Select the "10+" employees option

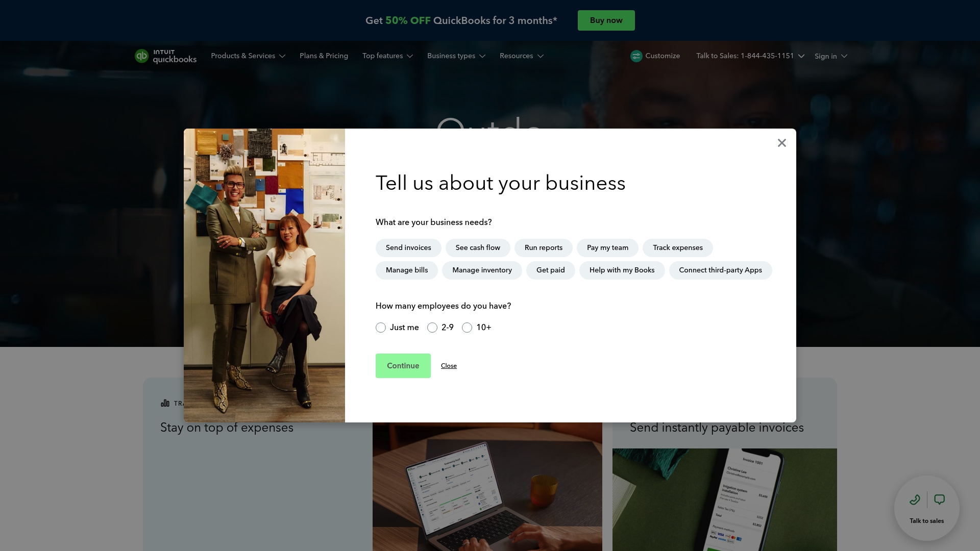[x=467, y=327]
